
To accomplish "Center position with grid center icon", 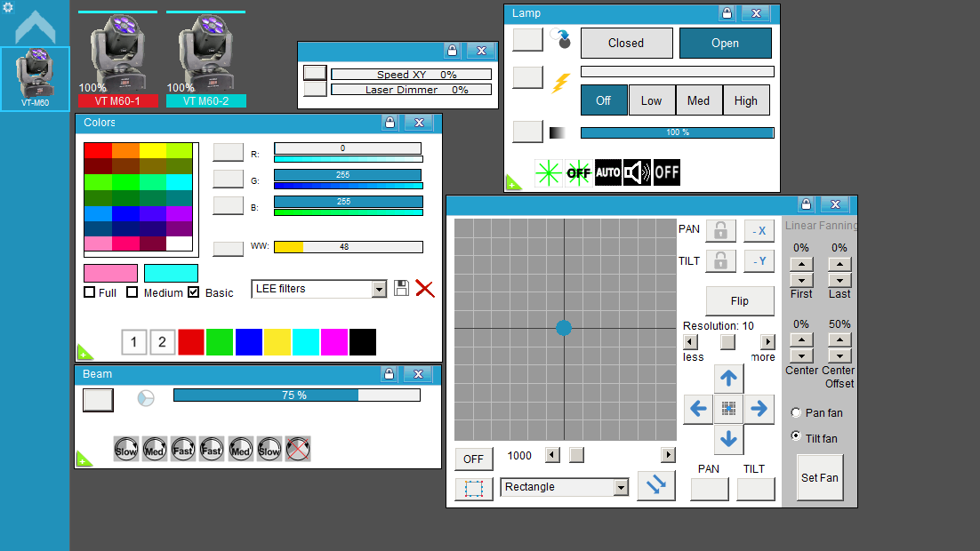I will 728,409.
